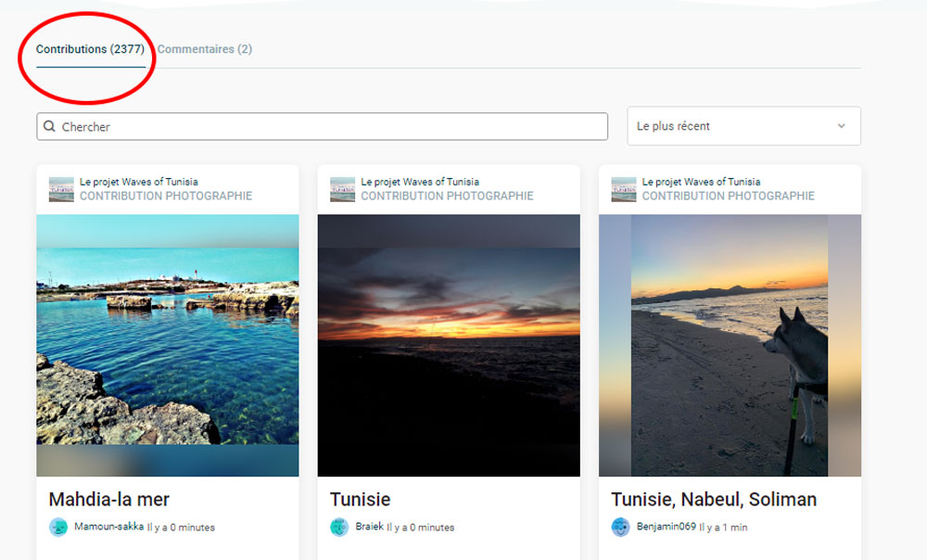Open the Tunisie, Nabeul, Soliman title

[x=714, y=500]
